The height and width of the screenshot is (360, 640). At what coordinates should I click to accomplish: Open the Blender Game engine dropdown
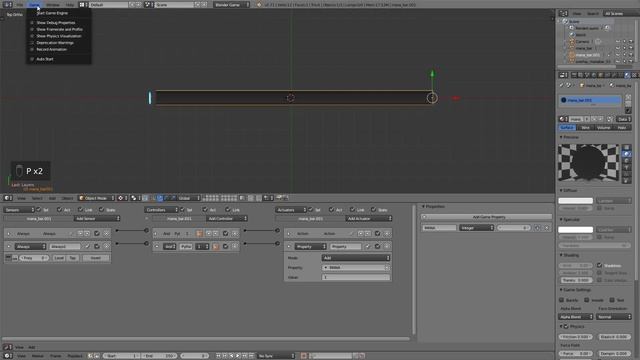click(231, 4)
